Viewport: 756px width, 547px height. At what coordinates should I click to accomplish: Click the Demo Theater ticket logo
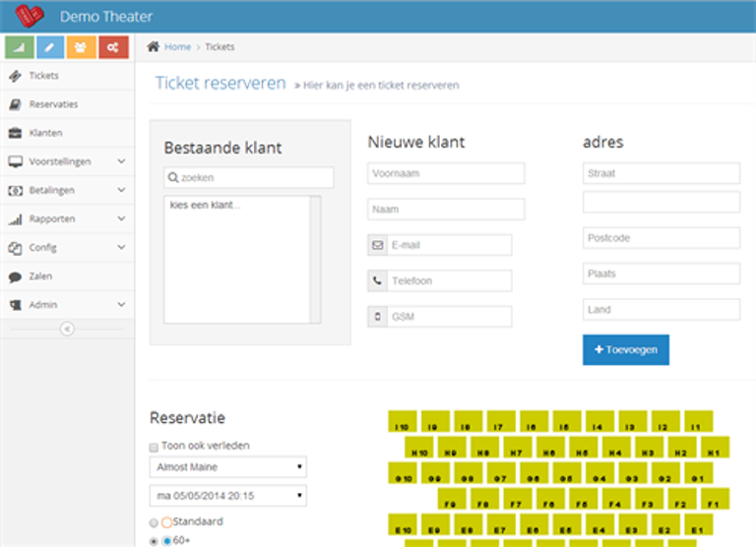pos(30,16)
